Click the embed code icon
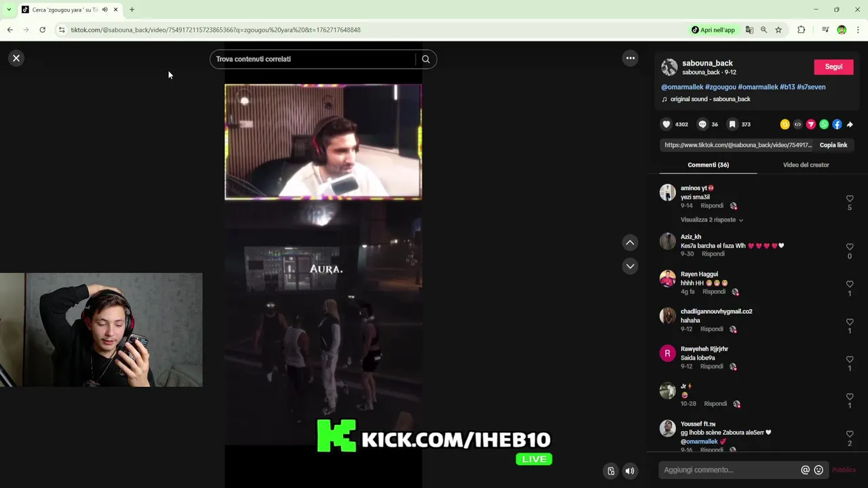This screenshot has height=488, width=868. [797, 124]
